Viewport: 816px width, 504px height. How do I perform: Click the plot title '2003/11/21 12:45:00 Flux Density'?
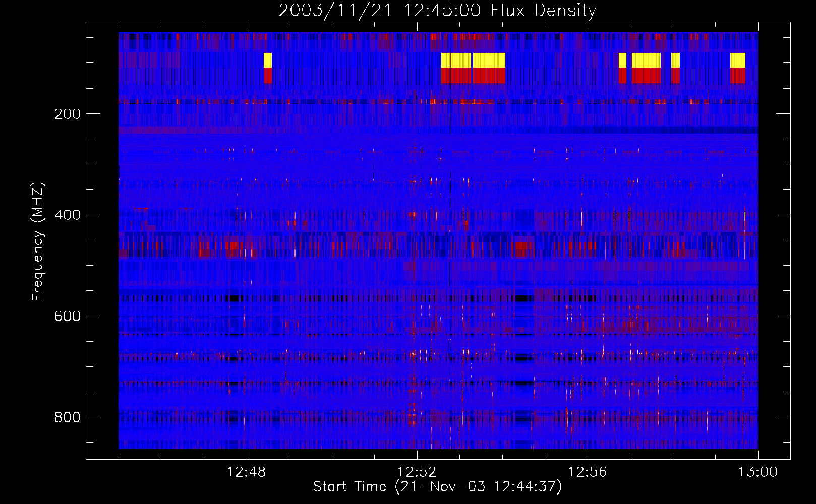(437, 10)
